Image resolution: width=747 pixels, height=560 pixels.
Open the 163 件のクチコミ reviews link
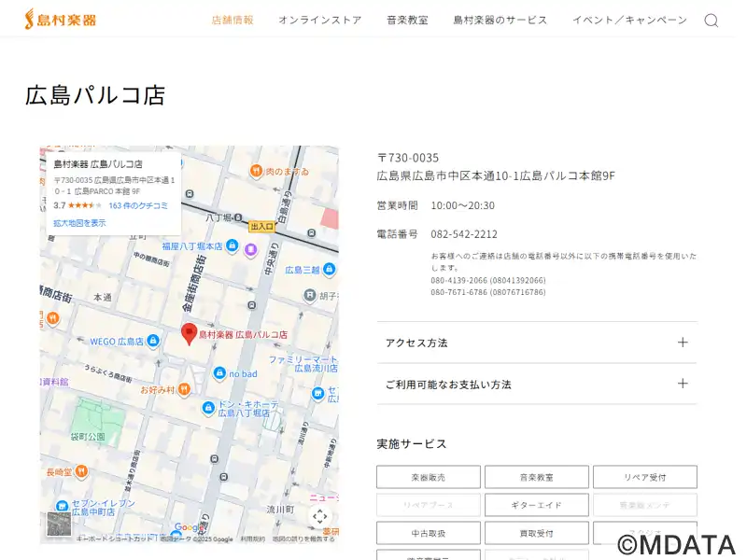click(138, 205)
